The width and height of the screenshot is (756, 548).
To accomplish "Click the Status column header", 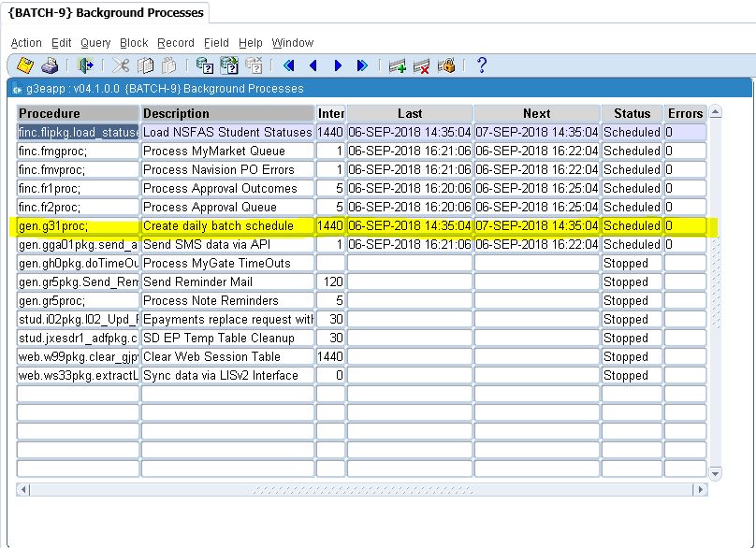I will (x=632, y=113).
